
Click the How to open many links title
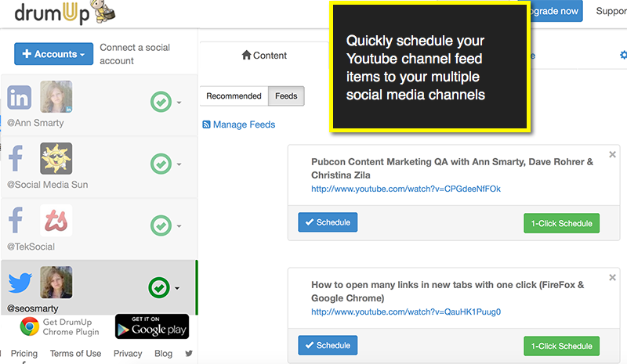448,291
